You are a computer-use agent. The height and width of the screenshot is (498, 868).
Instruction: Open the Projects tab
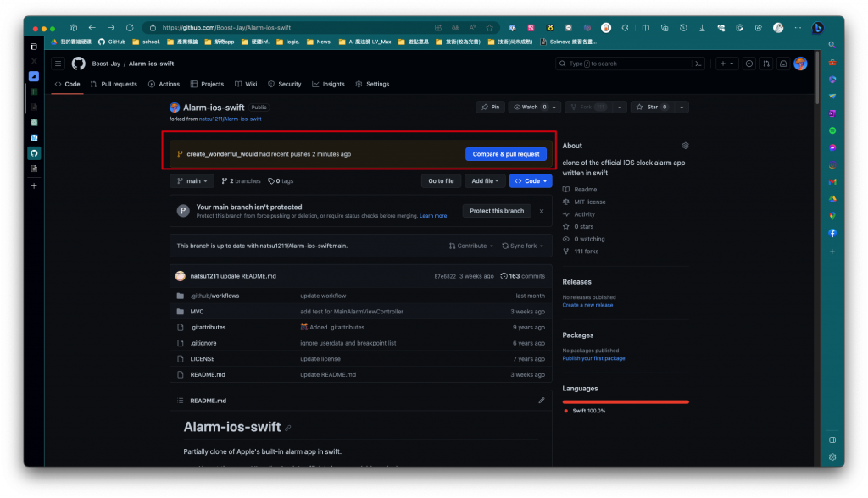[x=207, y=84]
